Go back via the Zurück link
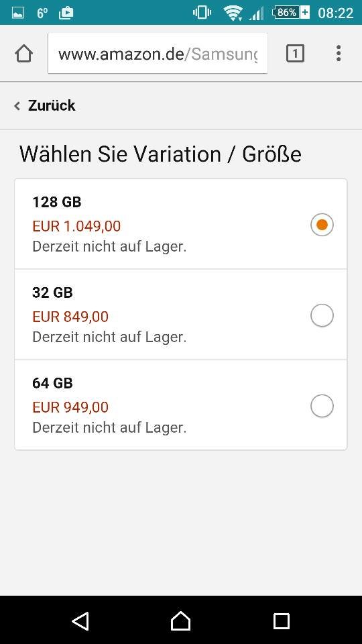 pyautogui.click(x=52, y=105)
